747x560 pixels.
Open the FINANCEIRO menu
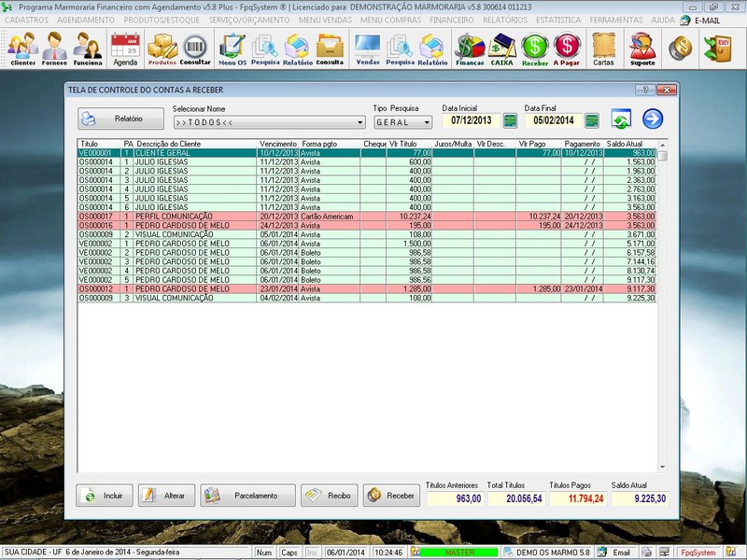click(451, 19)
